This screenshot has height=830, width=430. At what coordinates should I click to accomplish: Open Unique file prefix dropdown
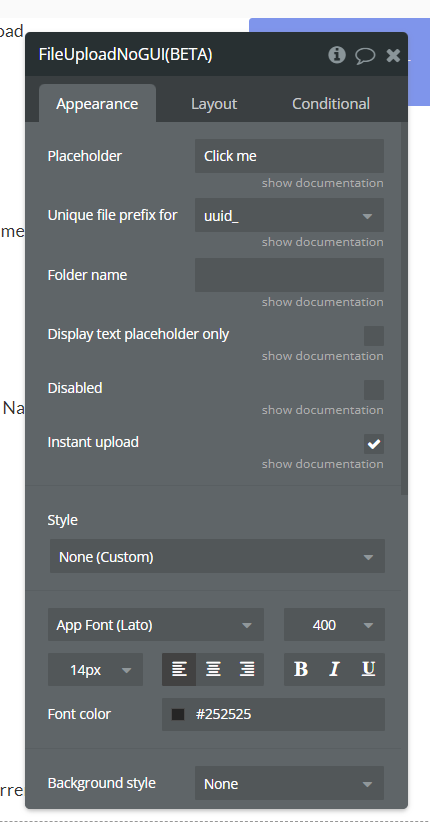click(289, 215)
